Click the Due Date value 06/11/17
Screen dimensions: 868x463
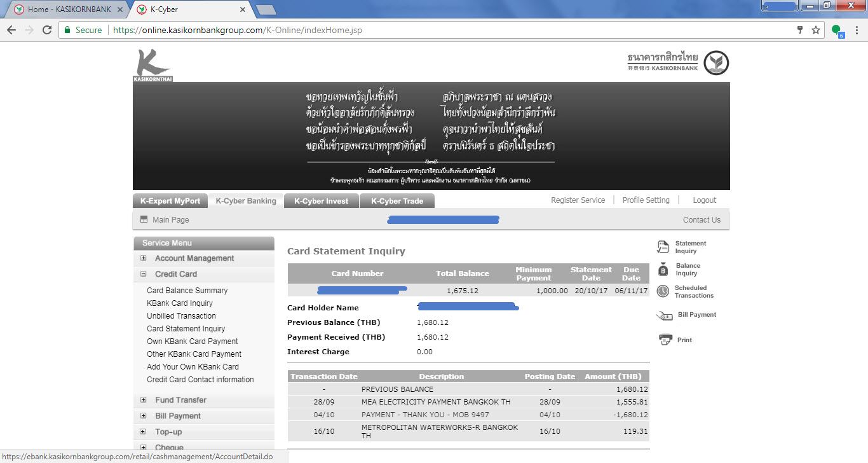[x=632, y=291]
